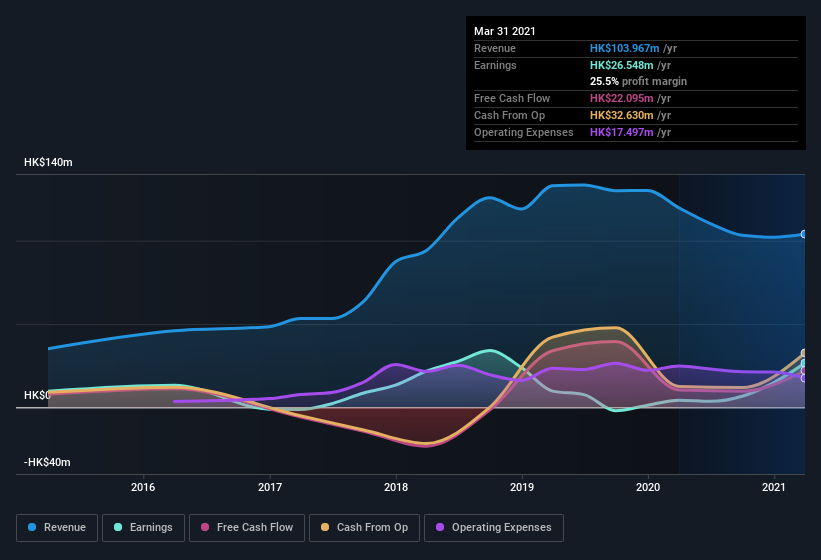Click the HK$32.630m cash from op value
This screenshot has width=821, height=560.
pos(622,115)
